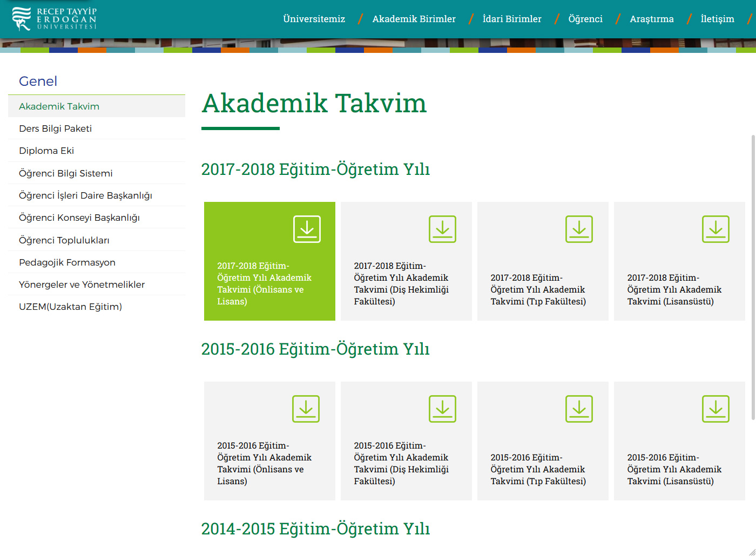Visit UZEM(Uzaktan Eğitim) from the sidebar
The width and height of the screenshot is (756, 556).
[71, 307]
